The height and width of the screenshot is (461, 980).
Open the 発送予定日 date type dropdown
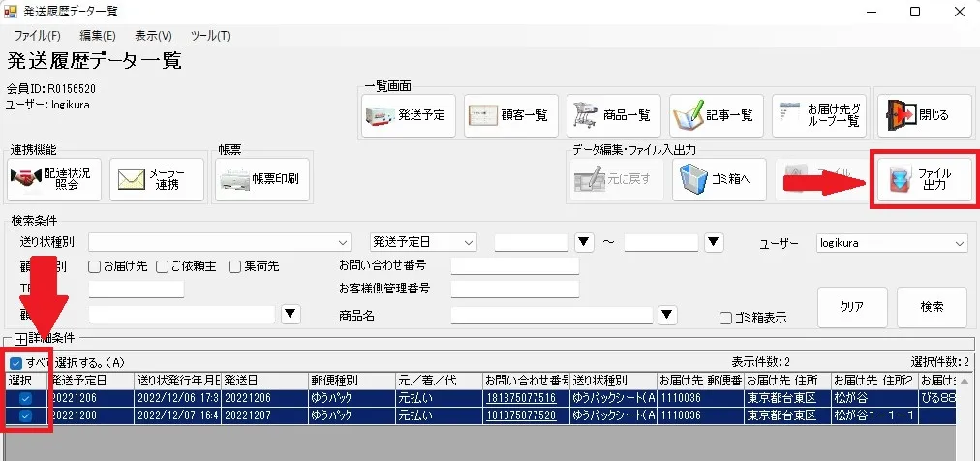click(423, 242)
